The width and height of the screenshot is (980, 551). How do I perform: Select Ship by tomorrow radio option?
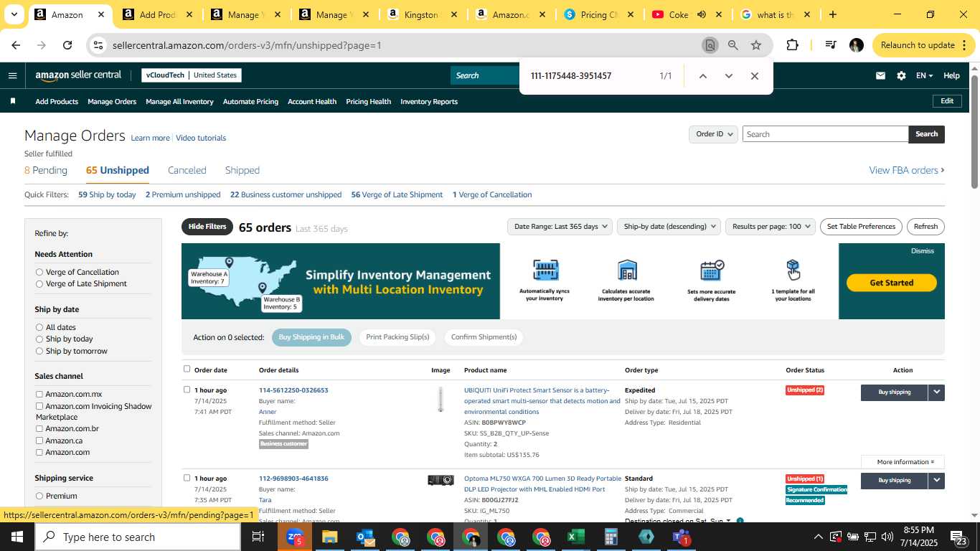tap(39, 352)
